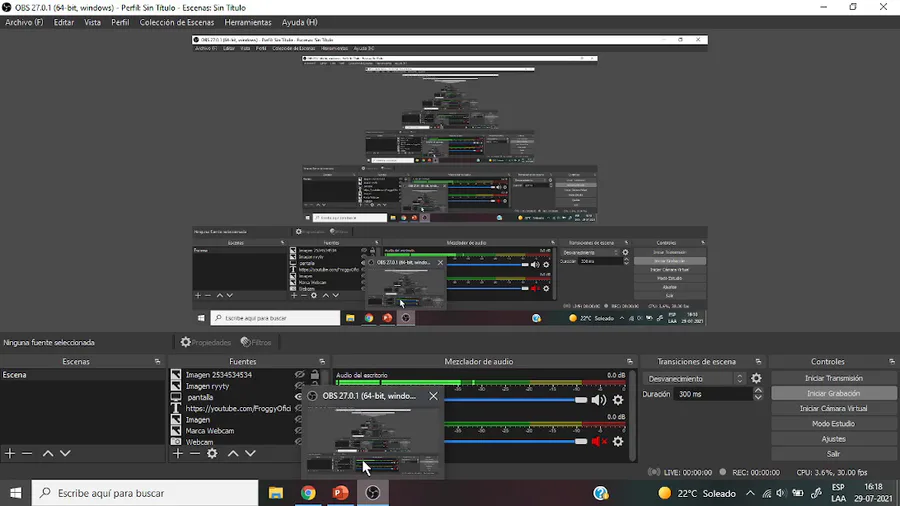900x506 pixels.
Task: Add a new source in Fuentes panel
Action: (178, 453)
